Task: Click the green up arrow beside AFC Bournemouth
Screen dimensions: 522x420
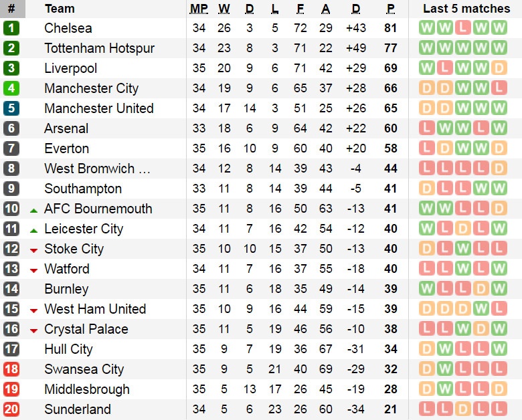Action: (x=33, y=209)
